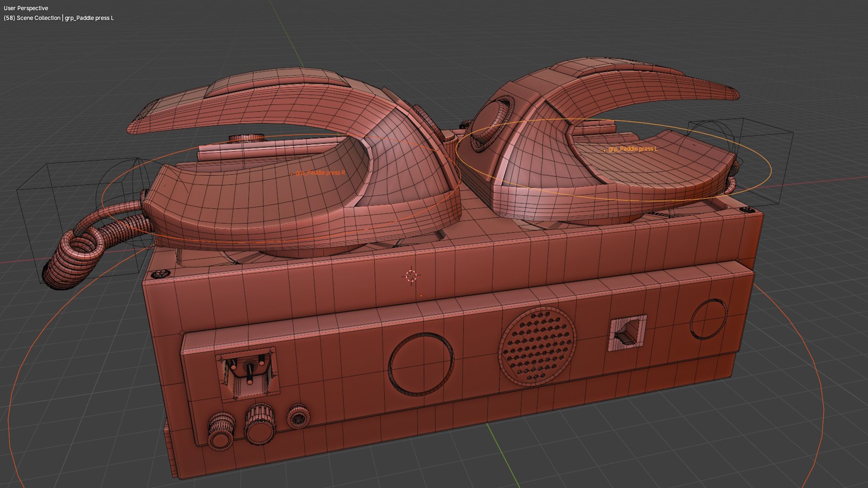Select the "grp_Paddle press L" empty label

point(632,149)
